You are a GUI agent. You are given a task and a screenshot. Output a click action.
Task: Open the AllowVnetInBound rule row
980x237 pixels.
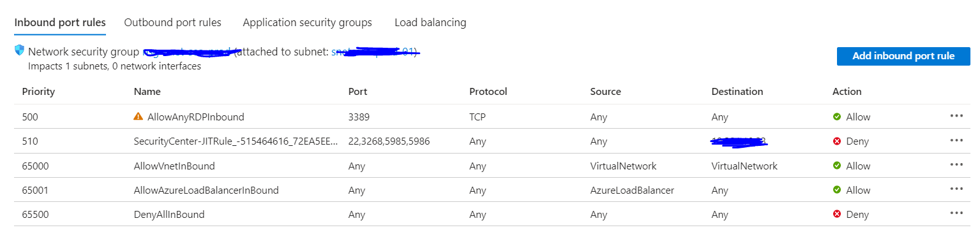click(x=492, y=166)
